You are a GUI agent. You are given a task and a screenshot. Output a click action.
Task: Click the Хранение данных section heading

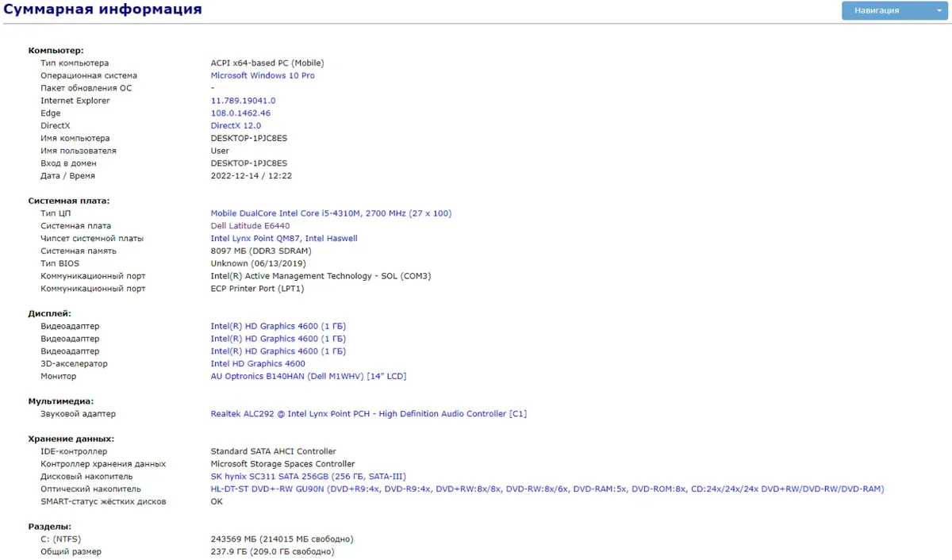[71, 439]
